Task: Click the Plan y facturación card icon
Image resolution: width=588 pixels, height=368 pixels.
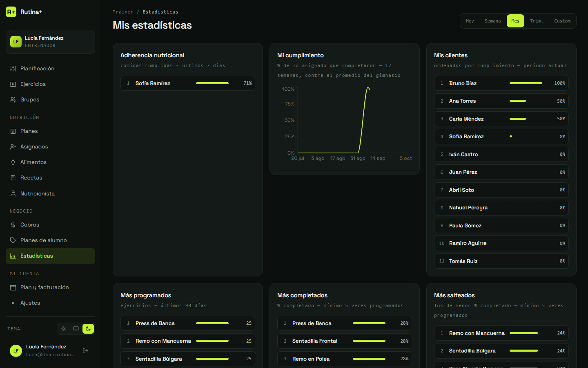Action: pyautogui.click(x=13, y=287)
